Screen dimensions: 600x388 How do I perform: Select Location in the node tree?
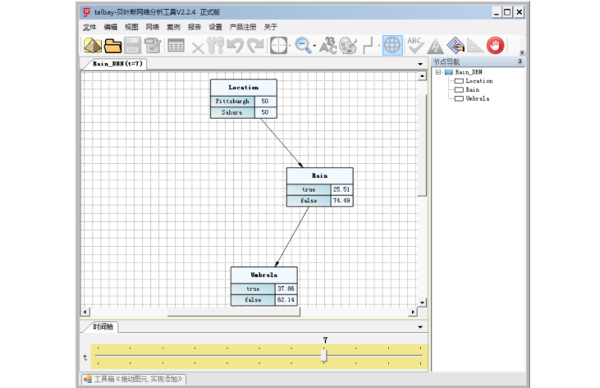click(479, 81)
